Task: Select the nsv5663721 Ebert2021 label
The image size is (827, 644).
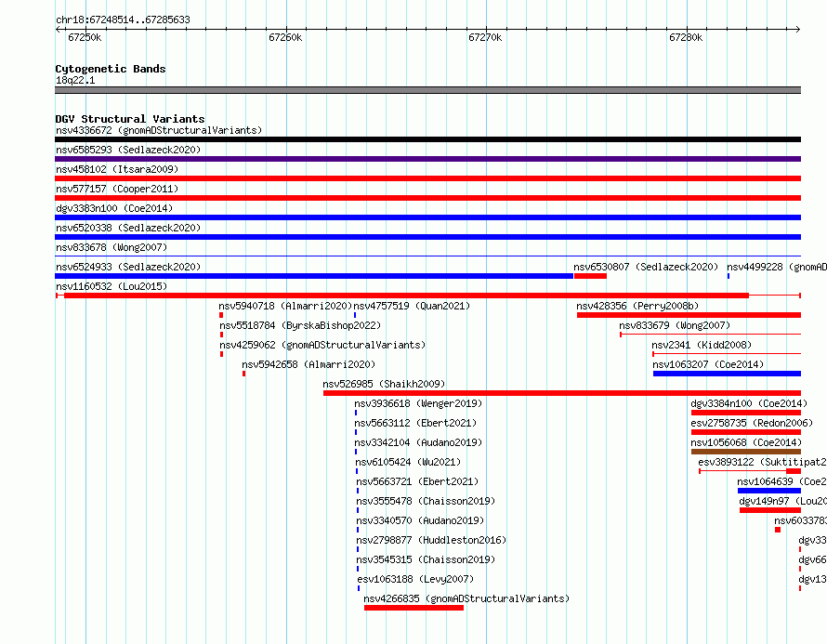Action: 417,481
